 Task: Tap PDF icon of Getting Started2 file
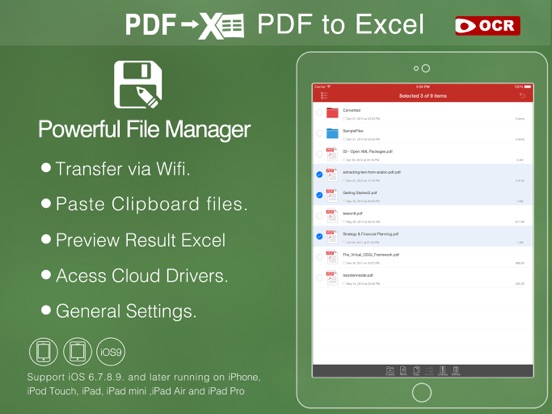pos(332,195)
